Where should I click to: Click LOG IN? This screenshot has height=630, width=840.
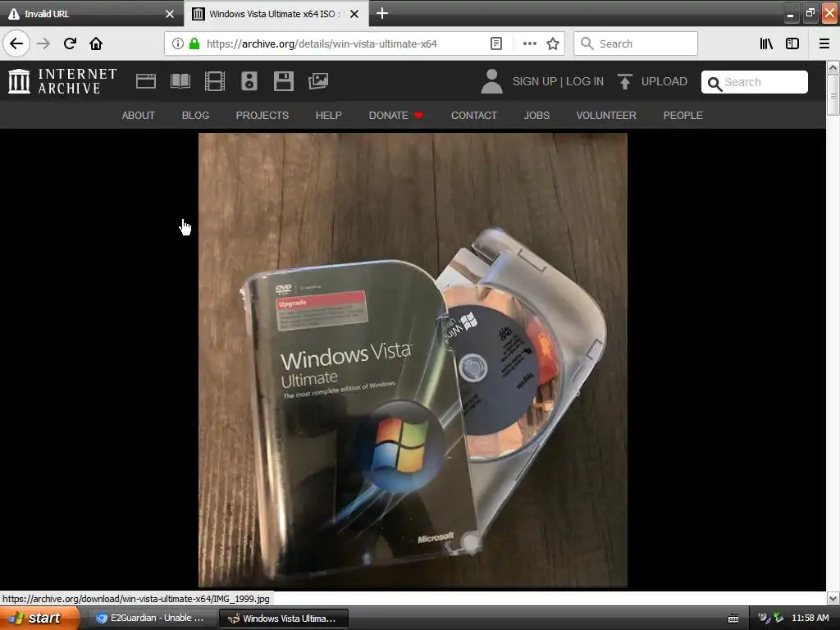(x=584, y=81)
